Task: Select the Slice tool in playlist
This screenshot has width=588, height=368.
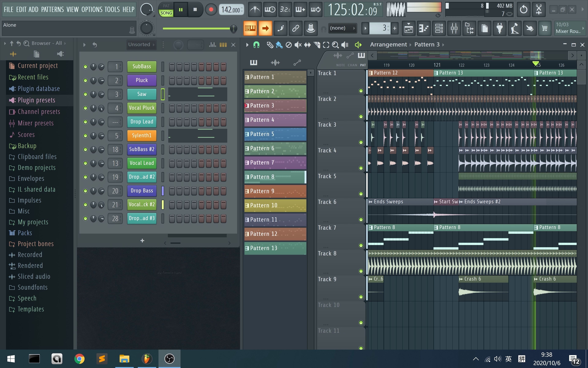Action: 317,45
